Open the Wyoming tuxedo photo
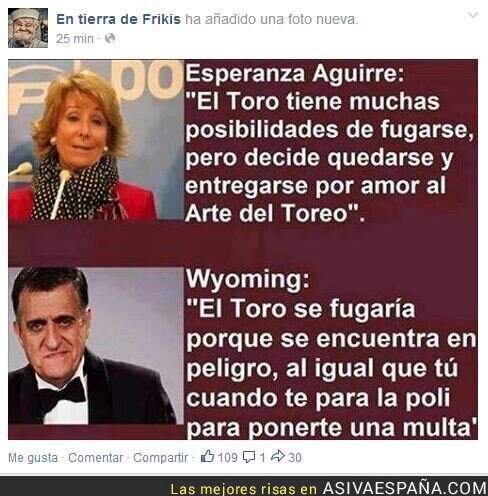Viewport: 488px width, 496px height. [x=96, y=346]
